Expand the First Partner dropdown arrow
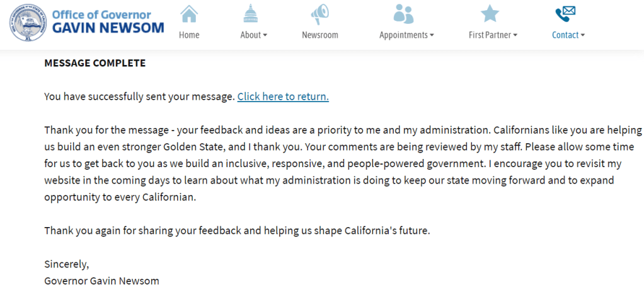 click(x=515, y=35)
